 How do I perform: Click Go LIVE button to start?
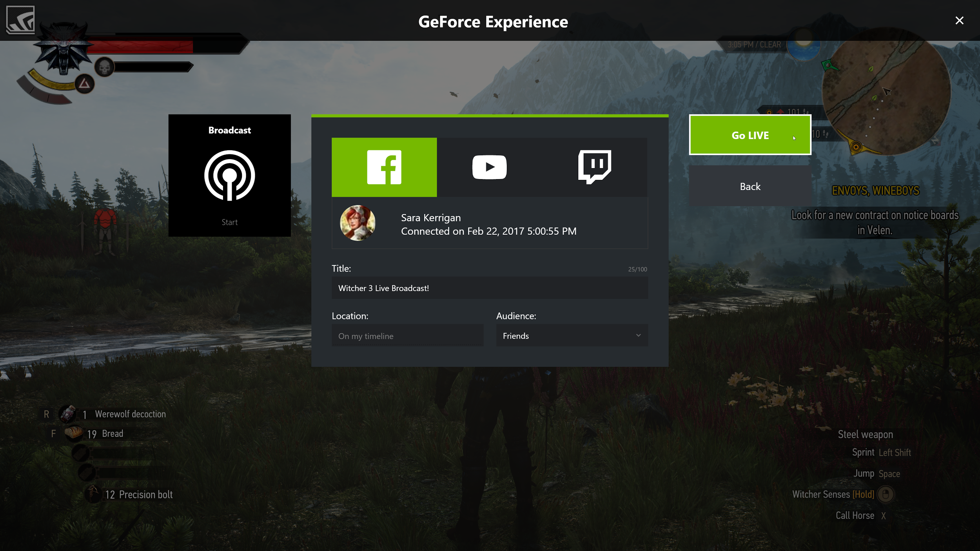pos(749,134)
